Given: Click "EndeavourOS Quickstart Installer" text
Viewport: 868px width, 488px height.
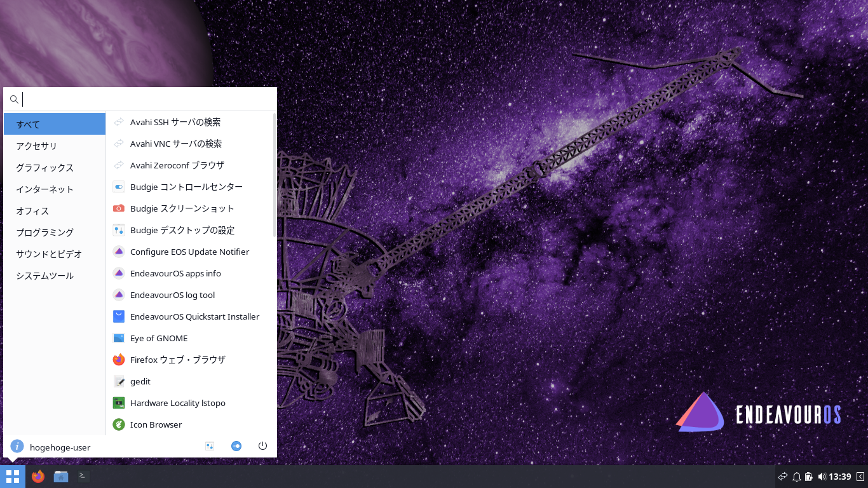Looking at the screenshot, I should tap(194, 316).
